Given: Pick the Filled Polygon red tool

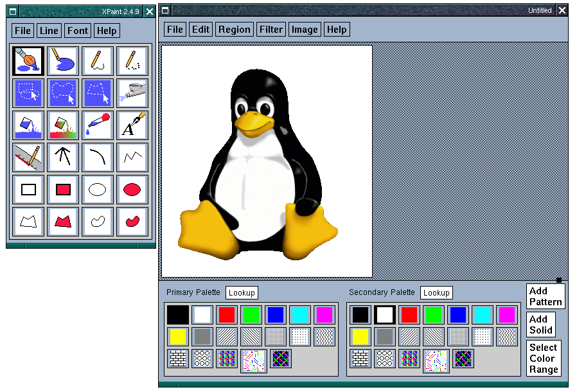Looking at the screenshot, I should point(63,222).
